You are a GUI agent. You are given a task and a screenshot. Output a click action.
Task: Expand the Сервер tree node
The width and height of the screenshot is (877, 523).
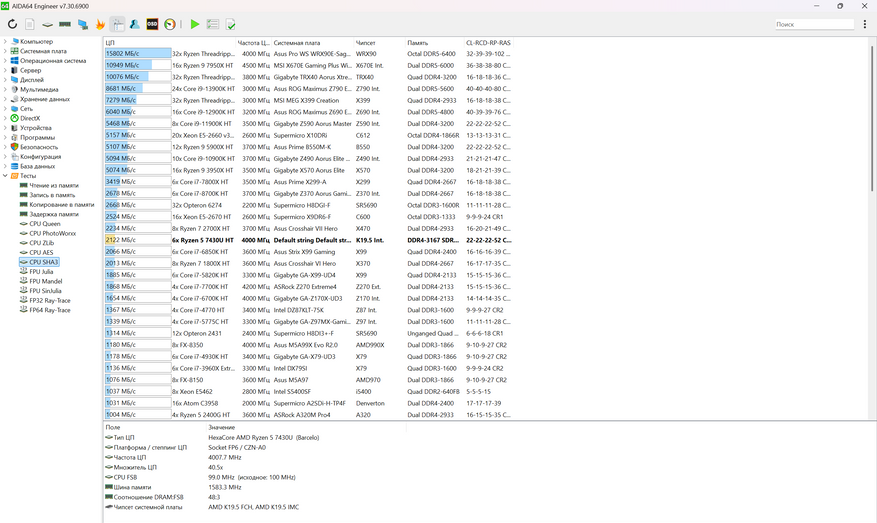click(x=5, y=70)
